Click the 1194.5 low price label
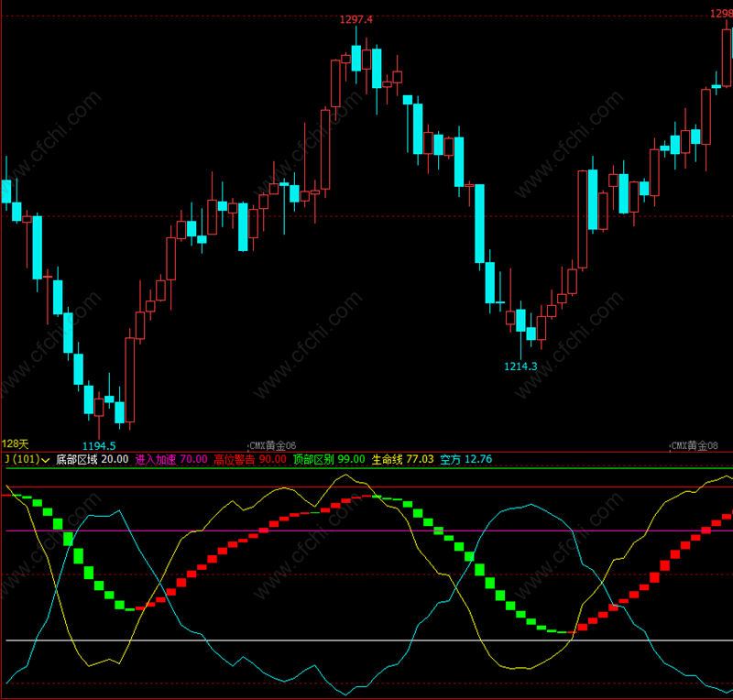 coord(99,446)
